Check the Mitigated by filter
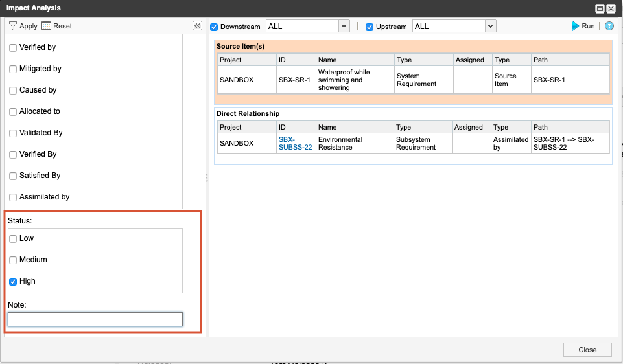This screenshot has height=364, width=623. pos(13,69)
